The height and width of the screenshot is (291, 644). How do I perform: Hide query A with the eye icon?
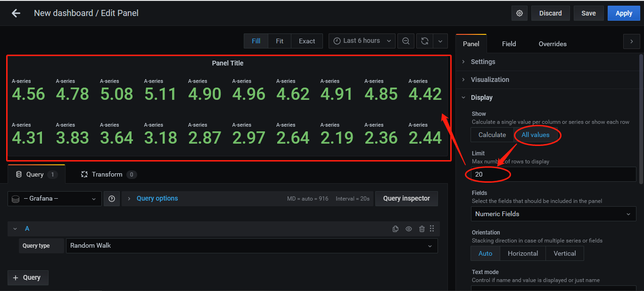[x=408, y=228]
